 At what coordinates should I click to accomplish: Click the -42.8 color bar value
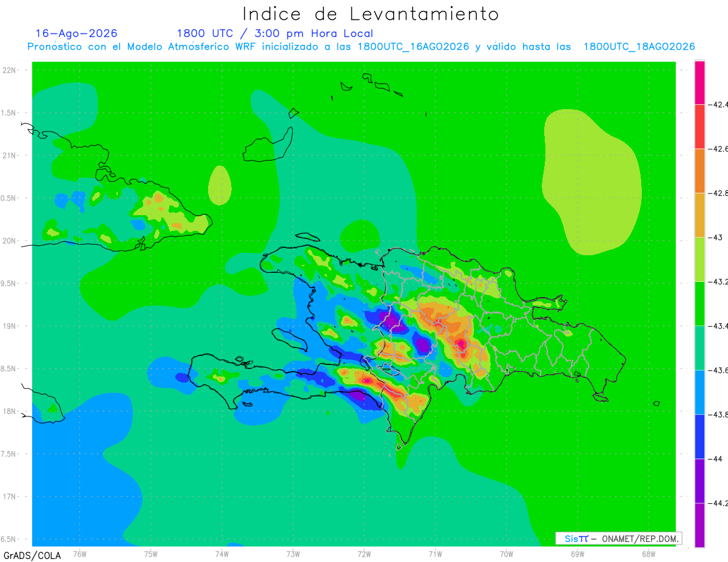pyautogui.click(x=718, y=193)
